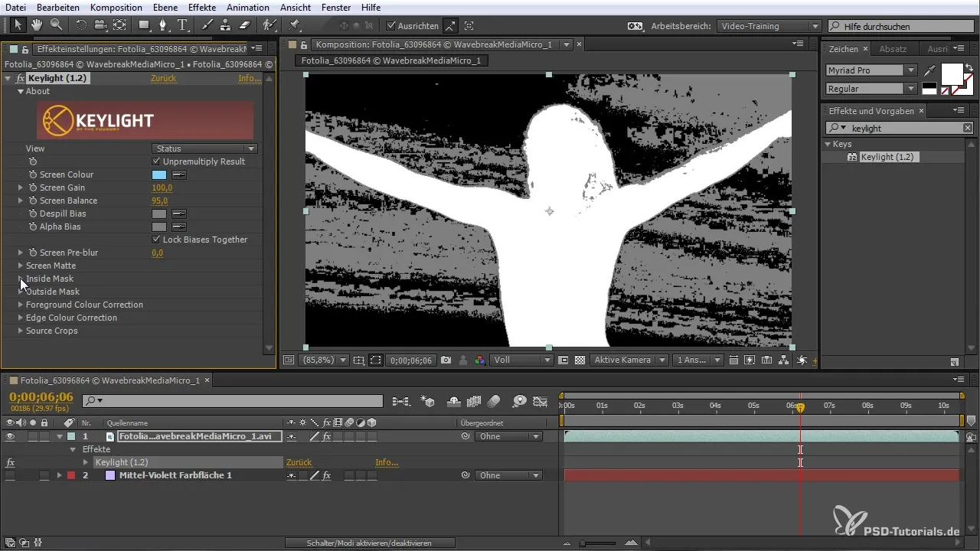
Task: Toggle Screen Gain stopwatch
Action: [33, 187]
